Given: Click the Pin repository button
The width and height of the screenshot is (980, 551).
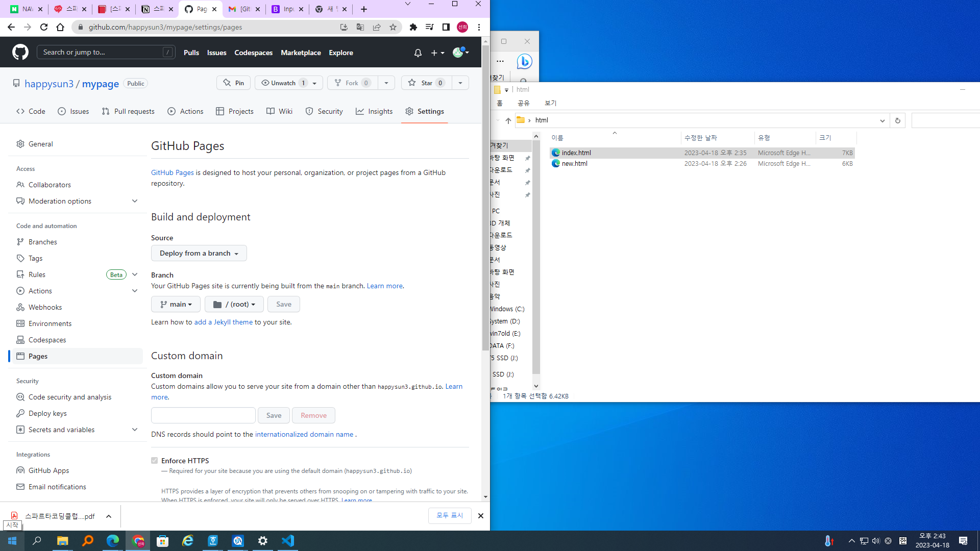Looking at the screenshot, I should [234, 83].
